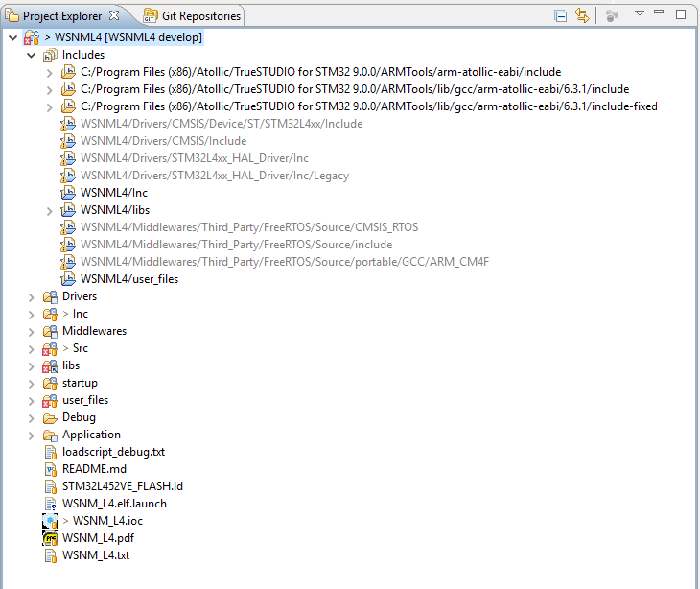Toggle Link with Editor icon
Screen dimensions: 700x589
pos(582,15)
